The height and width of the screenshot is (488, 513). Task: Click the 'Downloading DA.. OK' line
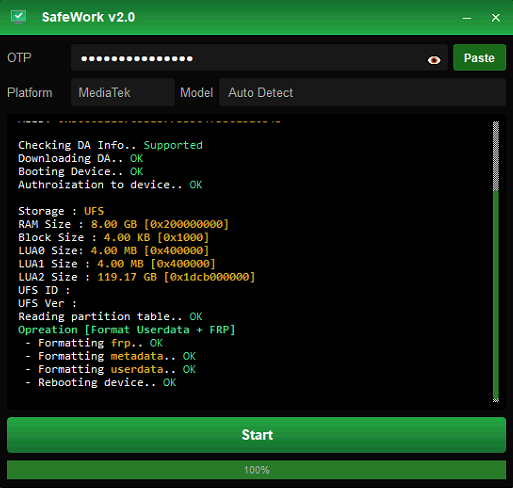pos(81,158)
